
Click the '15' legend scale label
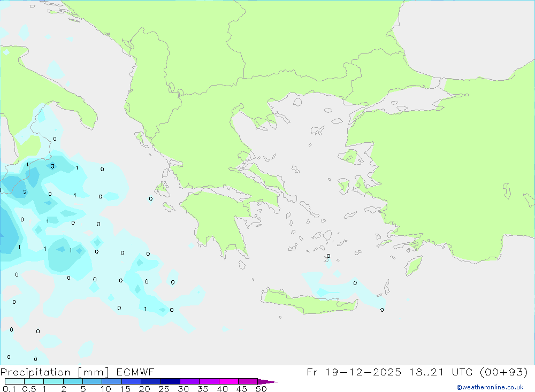(x=125, y=389)
